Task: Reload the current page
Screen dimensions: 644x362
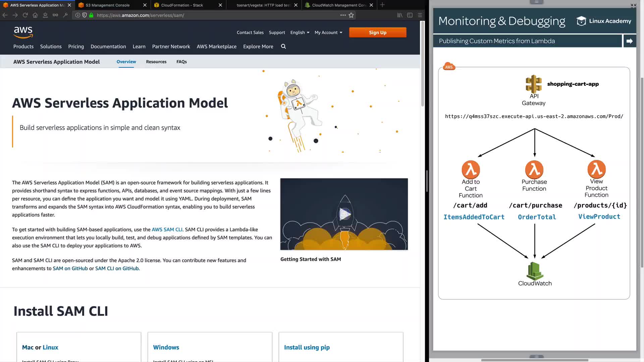Action: point(25,15)
